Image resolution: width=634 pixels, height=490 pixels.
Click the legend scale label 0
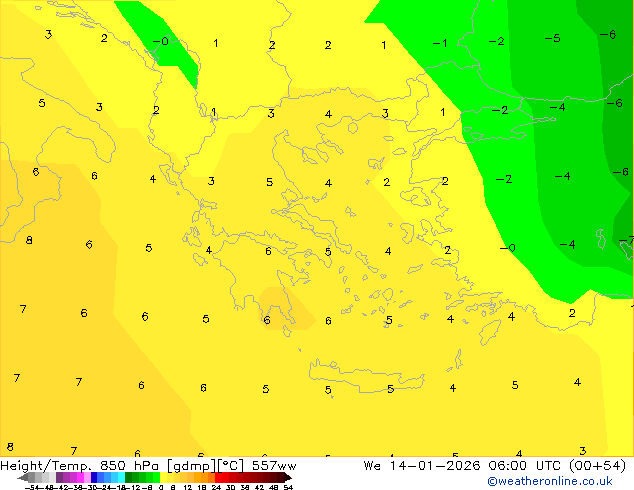point(161,487)
